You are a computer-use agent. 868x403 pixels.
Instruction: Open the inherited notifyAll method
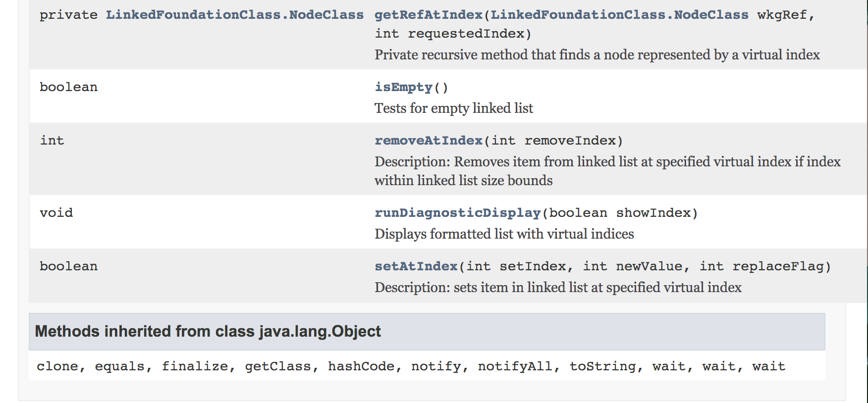[x=515, y=367]
